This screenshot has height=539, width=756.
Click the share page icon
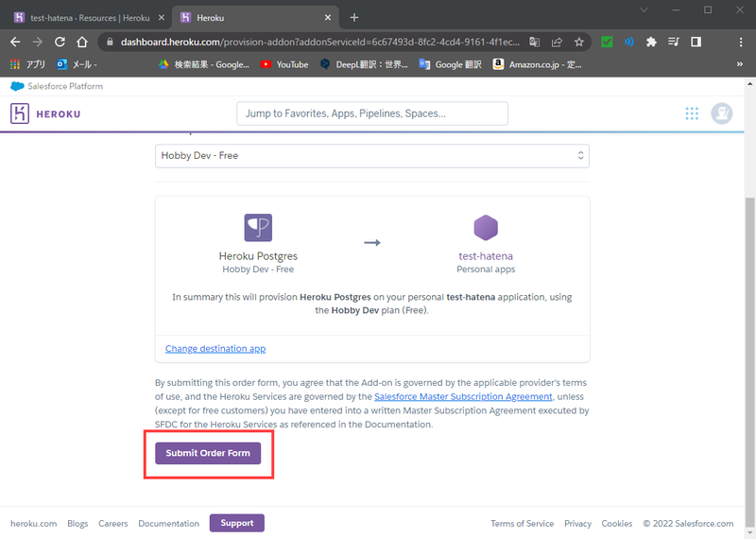[x=557, y=42]
